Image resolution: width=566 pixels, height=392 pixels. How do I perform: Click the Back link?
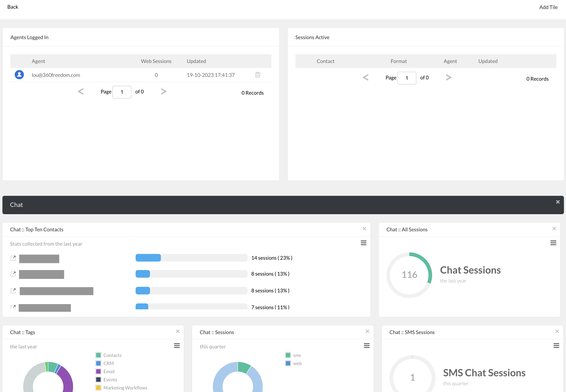coord(13,7)
